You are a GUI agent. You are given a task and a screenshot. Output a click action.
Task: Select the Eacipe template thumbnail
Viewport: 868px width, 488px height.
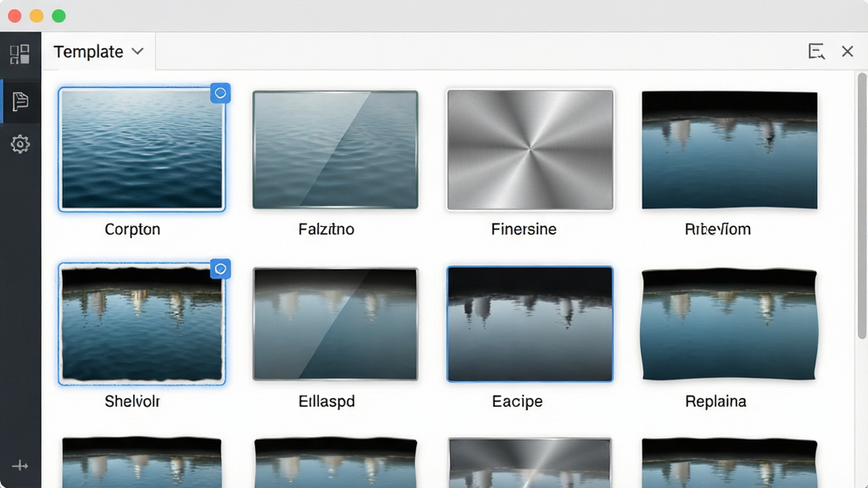pyautogui.click(x=531, y=324)
